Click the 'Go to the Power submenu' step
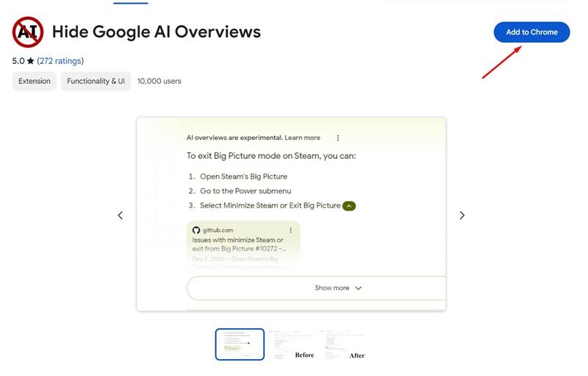Viewport: 588px width, 376px height. (245, 191)
